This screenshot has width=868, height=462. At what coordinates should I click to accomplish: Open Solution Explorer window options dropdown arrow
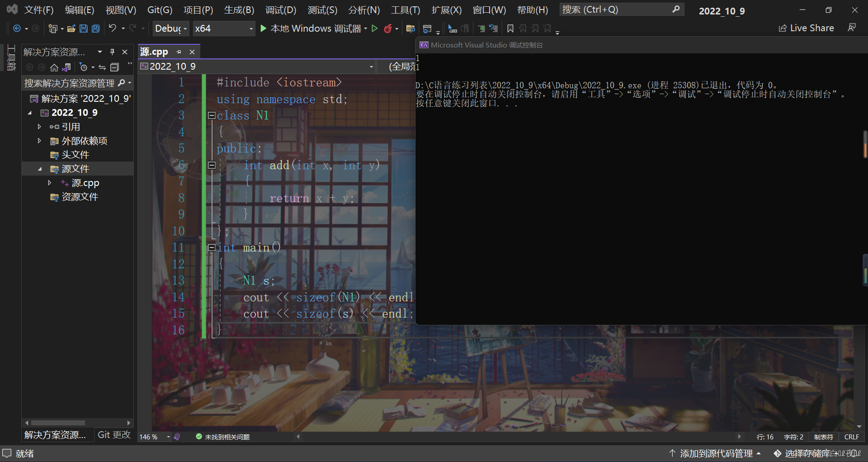tap(100, 52)
